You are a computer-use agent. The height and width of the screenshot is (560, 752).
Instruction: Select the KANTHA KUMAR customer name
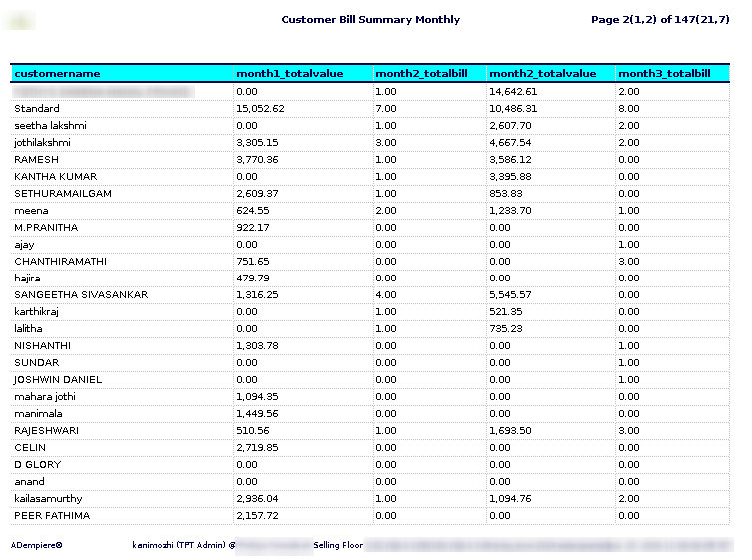pos(56,177)
